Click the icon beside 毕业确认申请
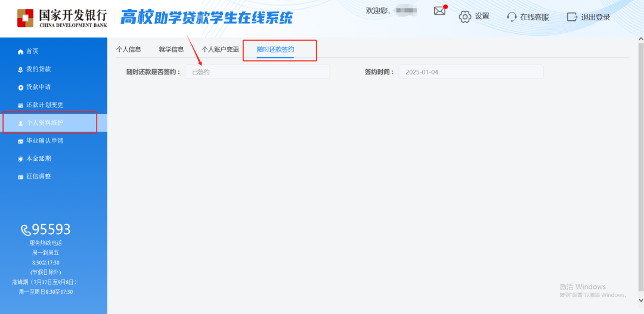This screenshot has width=644, height=314. pos(20,141)
